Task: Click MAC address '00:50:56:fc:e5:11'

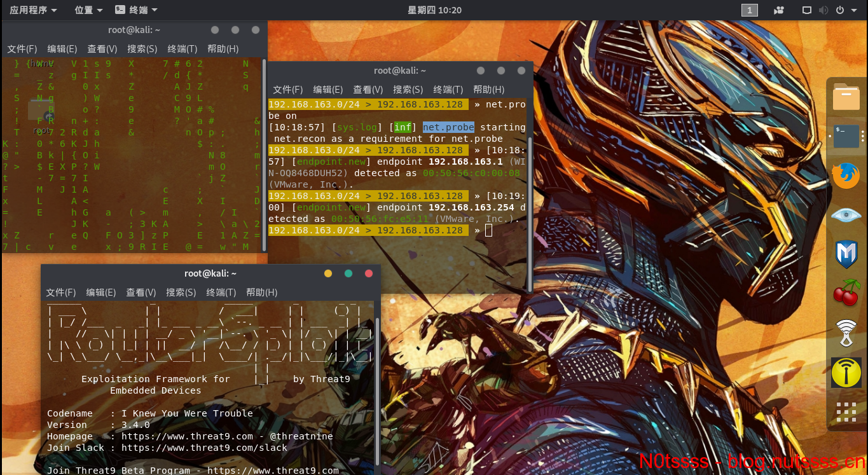Action: coord(380,219)
